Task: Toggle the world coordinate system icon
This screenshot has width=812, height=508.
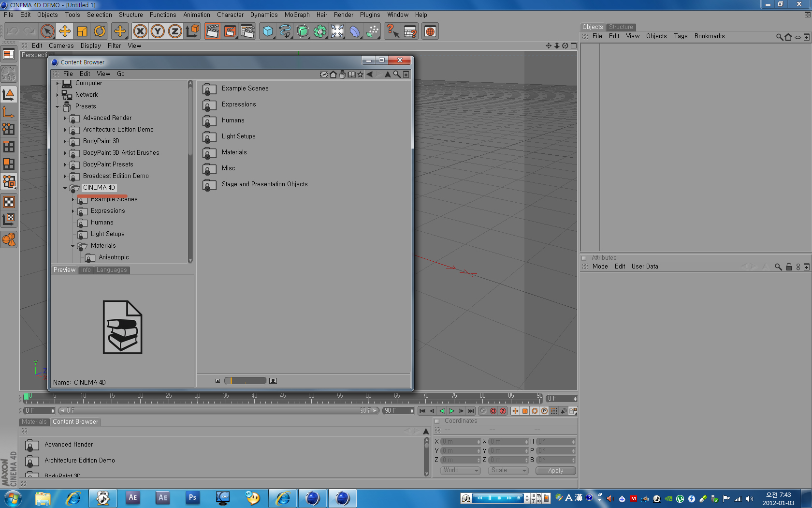Action: coord(192,31)
